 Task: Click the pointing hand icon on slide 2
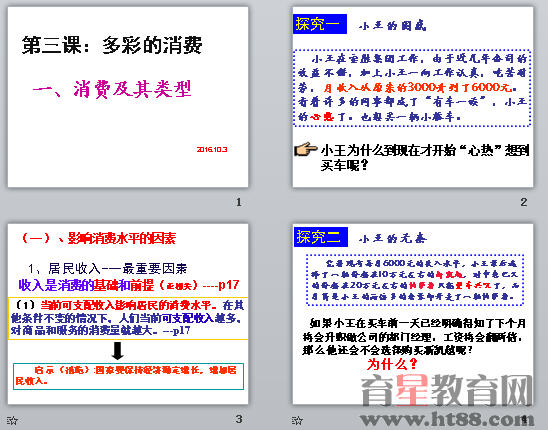305,150
